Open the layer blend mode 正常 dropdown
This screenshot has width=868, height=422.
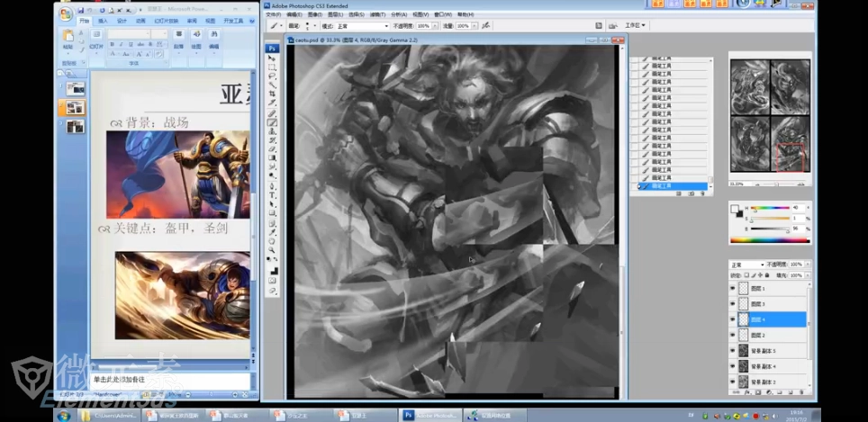point(746,265)
